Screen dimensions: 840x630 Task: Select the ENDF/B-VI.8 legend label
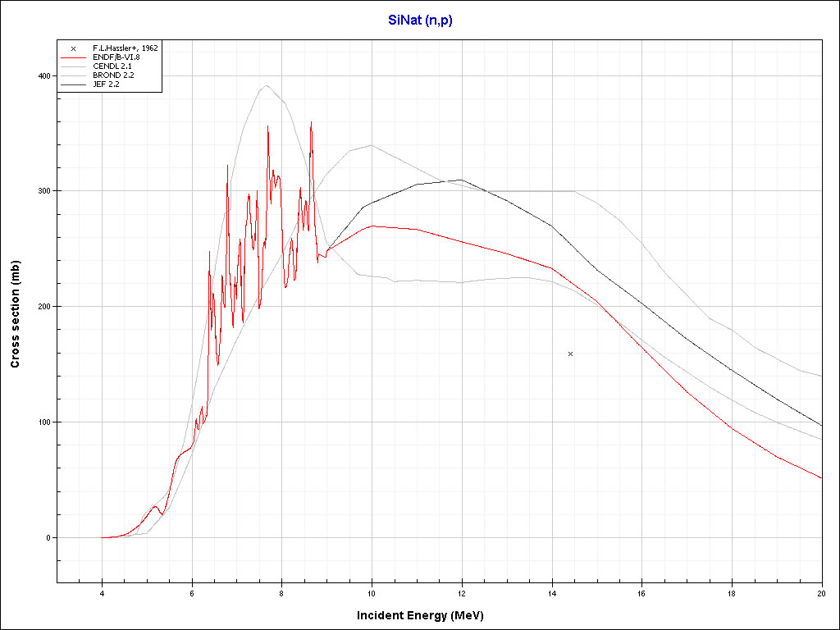pos(118,57)
